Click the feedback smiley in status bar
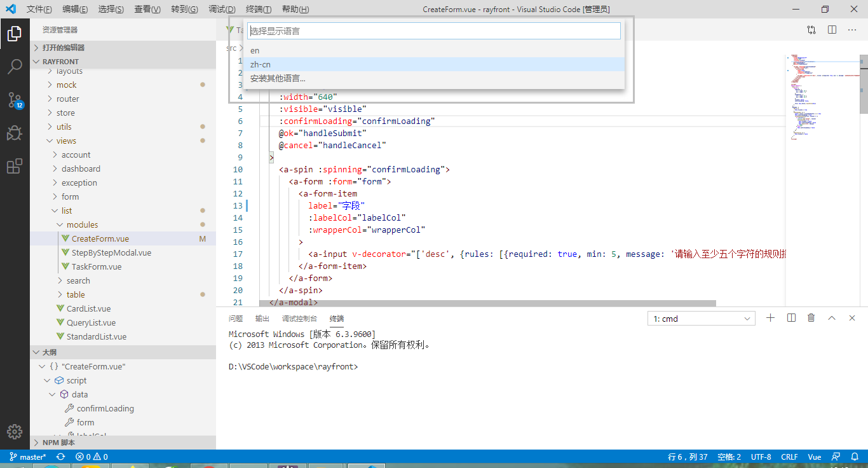The image size is (868, 468). (x=836, y=457)
